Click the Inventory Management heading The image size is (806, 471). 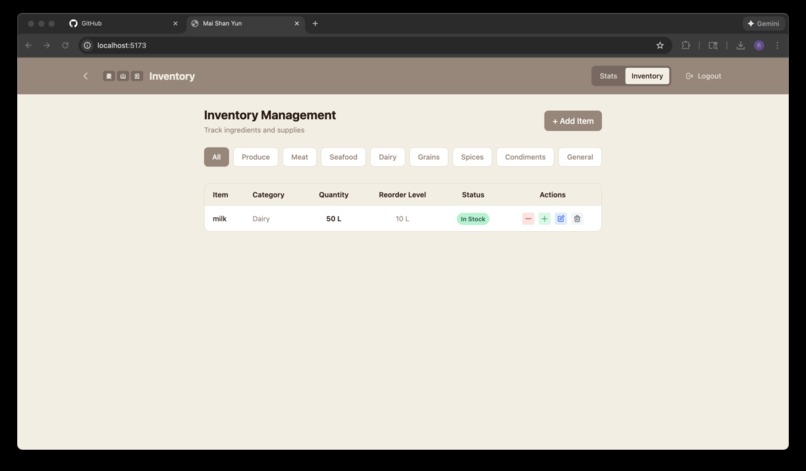(x=270, y=115)
